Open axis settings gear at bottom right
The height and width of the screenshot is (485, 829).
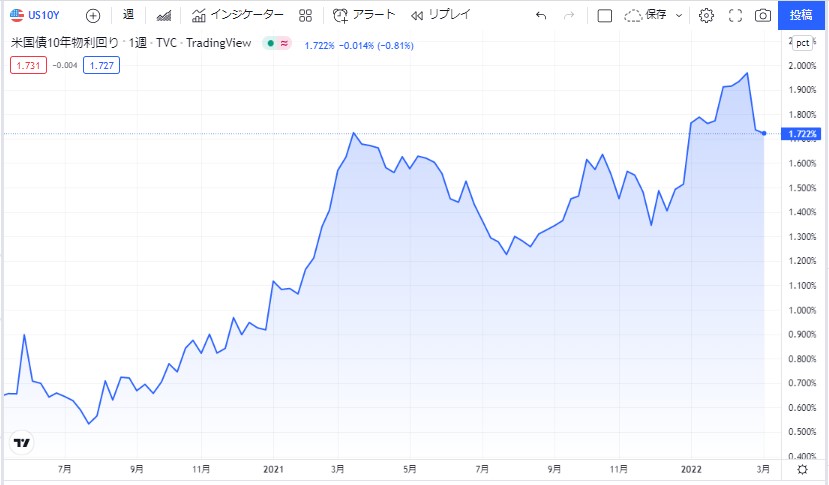[802, 469]
